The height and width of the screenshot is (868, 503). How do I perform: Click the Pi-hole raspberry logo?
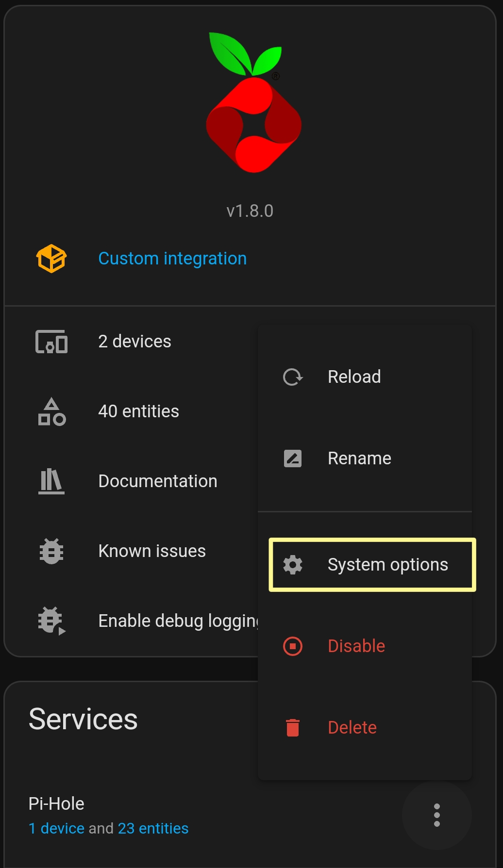click(x=253, y=102)
